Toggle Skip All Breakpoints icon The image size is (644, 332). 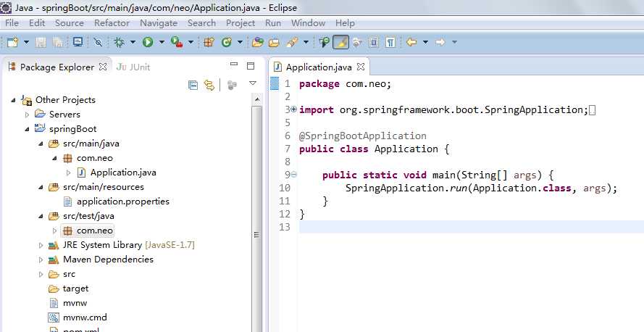click(98, 42)
